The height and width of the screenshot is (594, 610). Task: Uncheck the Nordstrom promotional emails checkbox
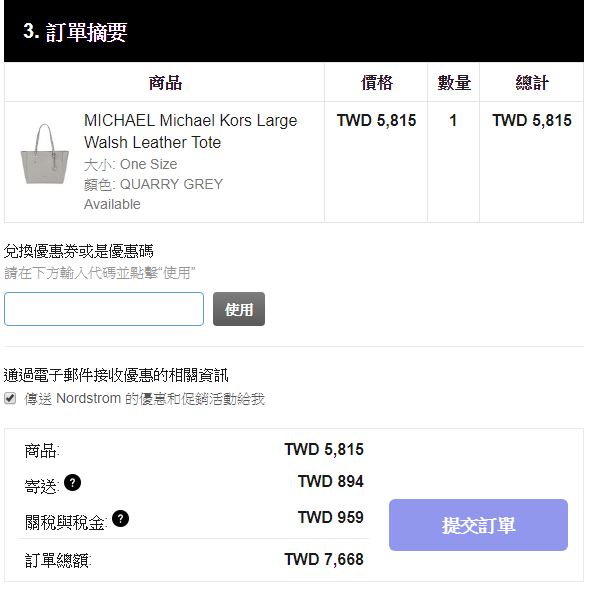click(10, 398)
